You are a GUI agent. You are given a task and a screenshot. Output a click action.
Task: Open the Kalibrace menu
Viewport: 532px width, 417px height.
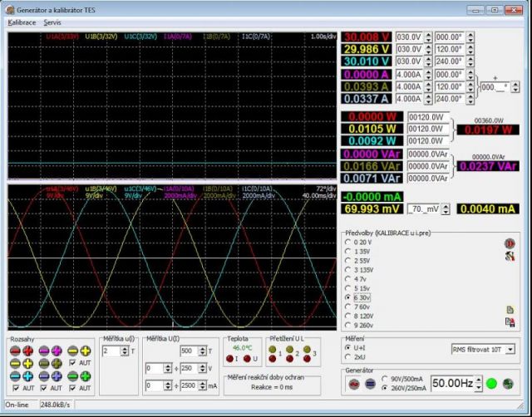pyautogui.click(x=22, y=22)
